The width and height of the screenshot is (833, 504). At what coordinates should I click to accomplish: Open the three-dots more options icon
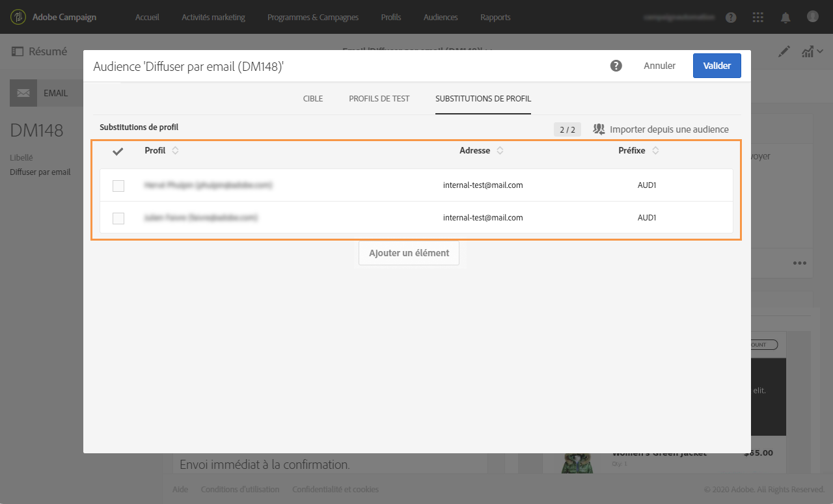pyautogui.click(x=800, y=263)
